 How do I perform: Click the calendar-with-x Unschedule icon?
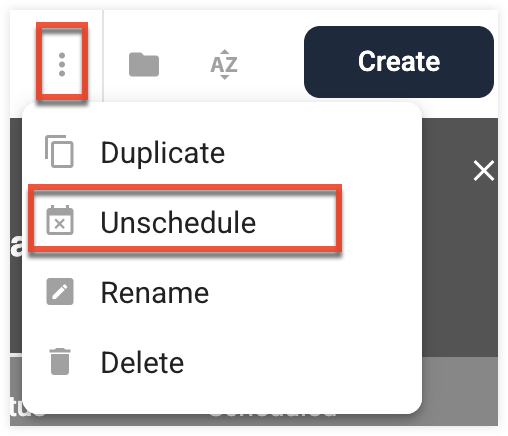pyautogui.click(x=60, y=220)
